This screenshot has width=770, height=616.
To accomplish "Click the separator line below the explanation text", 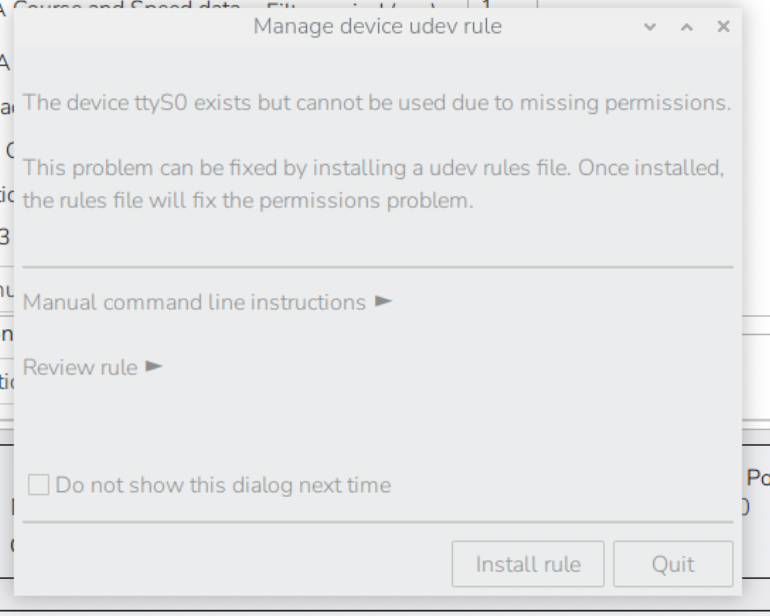I will [377, 267].
